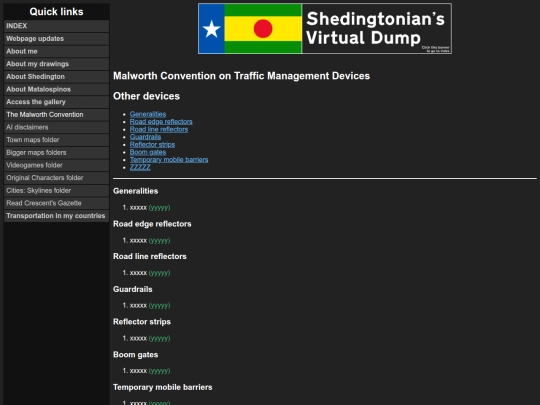Click the Guardrails section heading
The height and width of the screenshot is (405, 540).
(x=133, y=289)
